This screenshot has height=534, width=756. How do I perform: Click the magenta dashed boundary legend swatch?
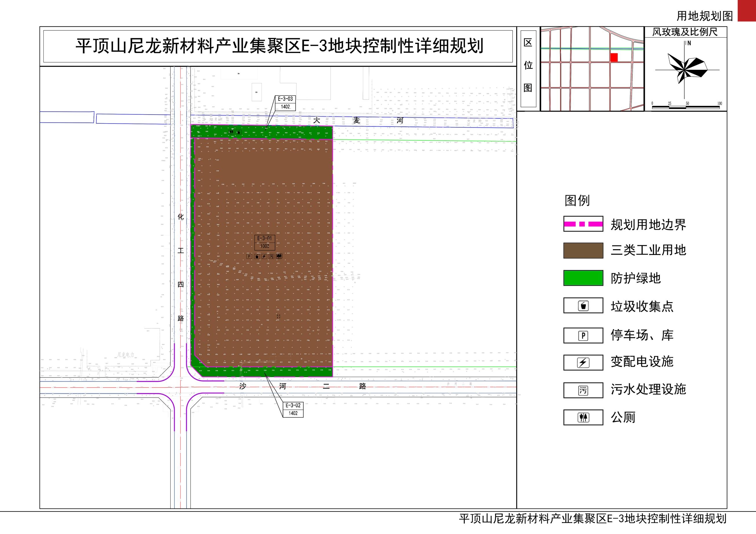(x=583, y=224)
